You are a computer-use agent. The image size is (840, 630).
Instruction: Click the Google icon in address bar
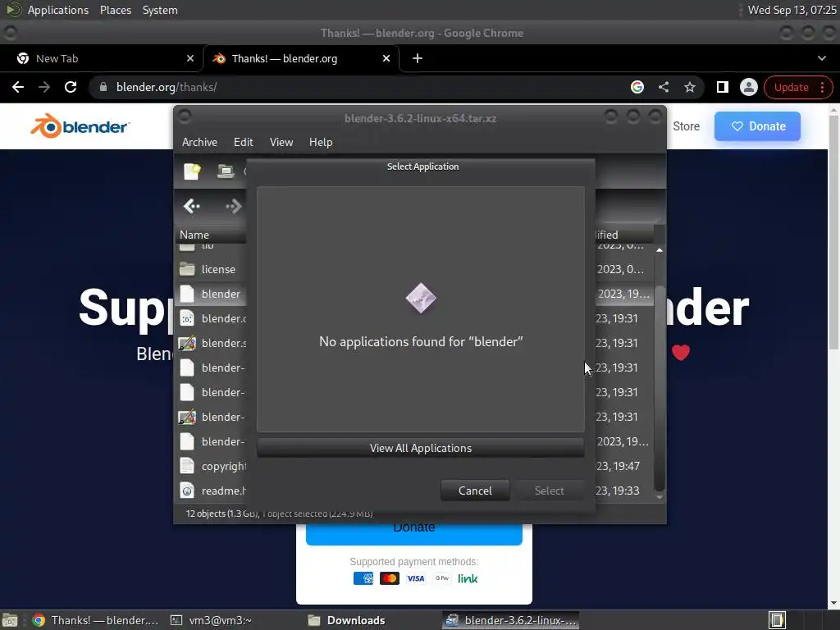coord(637,87)
